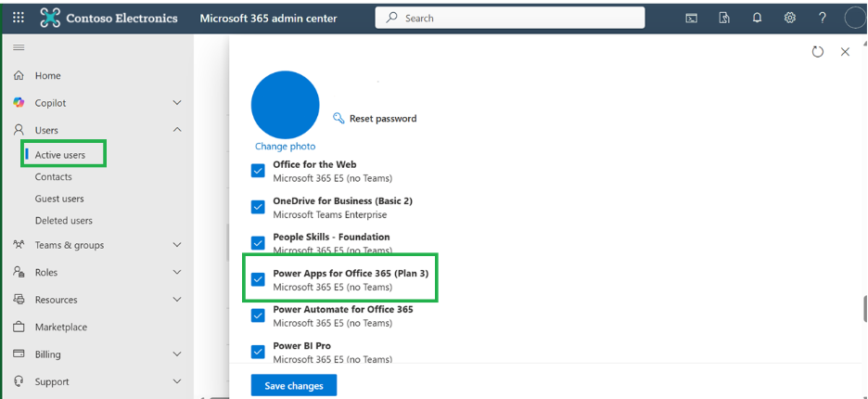Expand the Support chevron
Screen dimensions: 868x399
[177, 381]
